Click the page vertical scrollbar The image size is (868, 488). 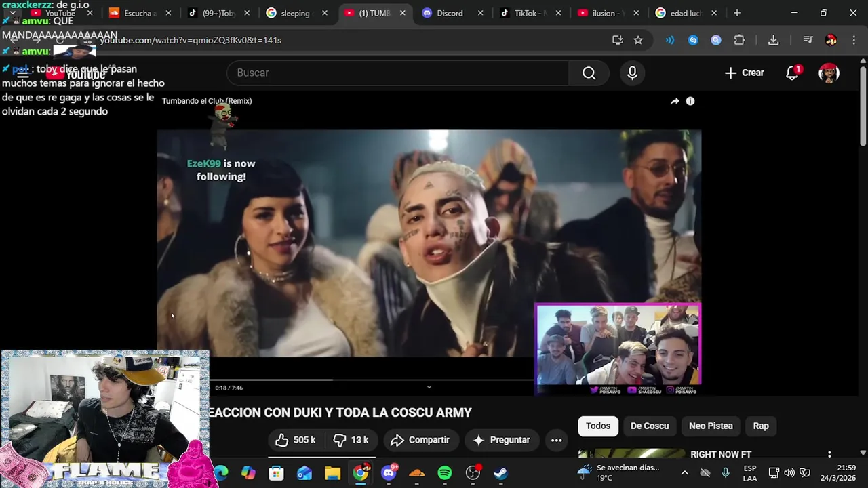pos(863,105)
